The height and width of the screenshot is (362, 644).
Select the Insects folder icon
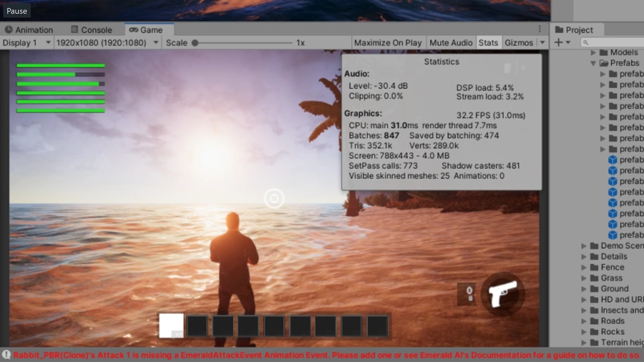point(594,310)
